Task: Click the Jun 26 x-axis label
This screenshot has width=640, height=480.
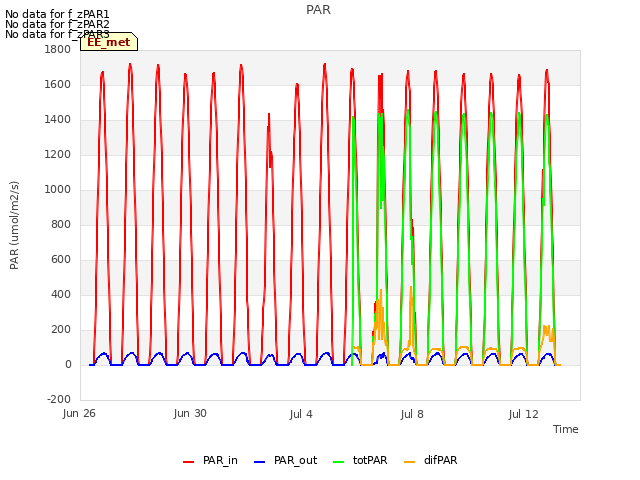Action: point(79,414)
